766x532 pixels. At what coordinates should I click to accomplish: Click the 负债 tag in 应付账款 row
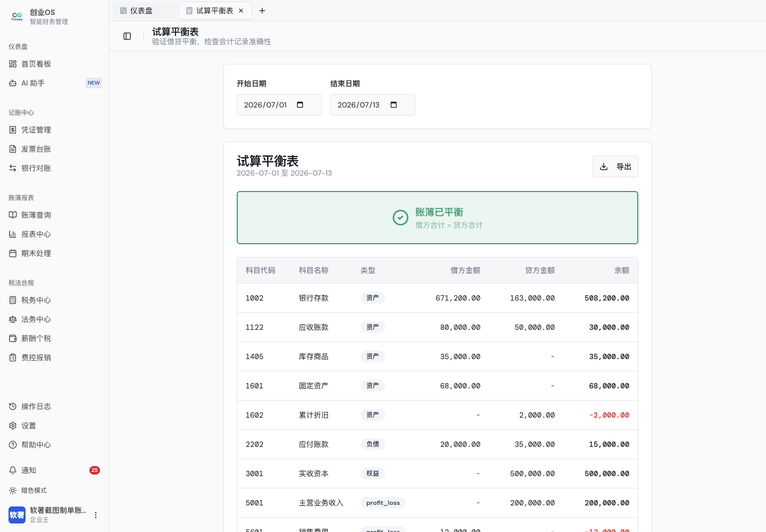point(373,444)
